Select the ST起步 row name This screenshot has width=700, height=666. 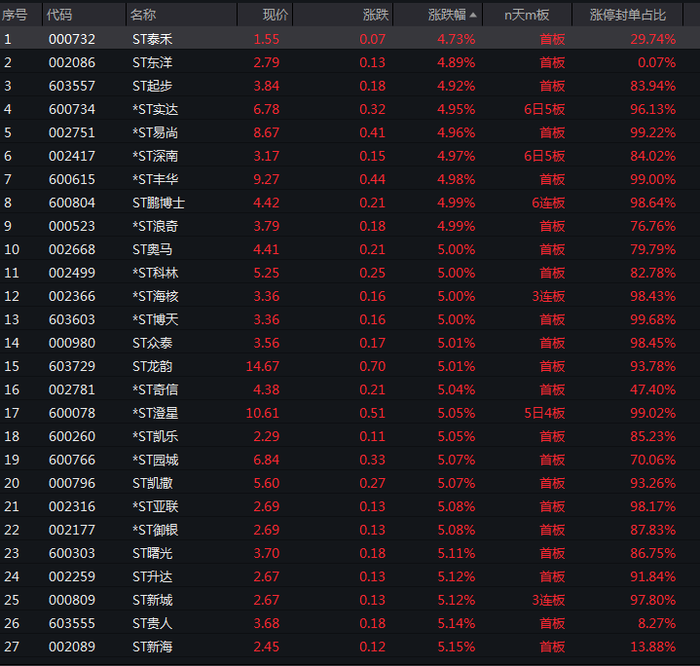(x=152, y=86)
